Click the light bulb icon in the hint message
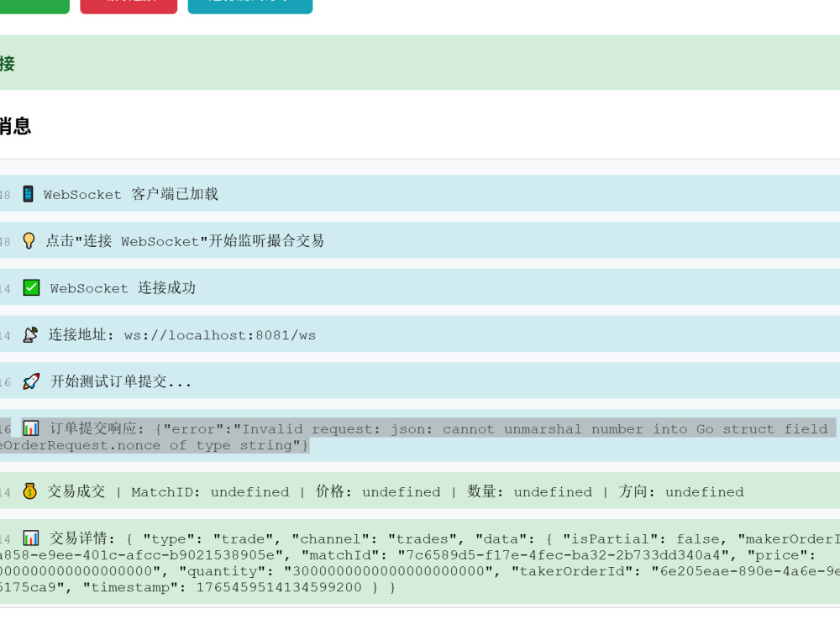 (x=29, y=240)
